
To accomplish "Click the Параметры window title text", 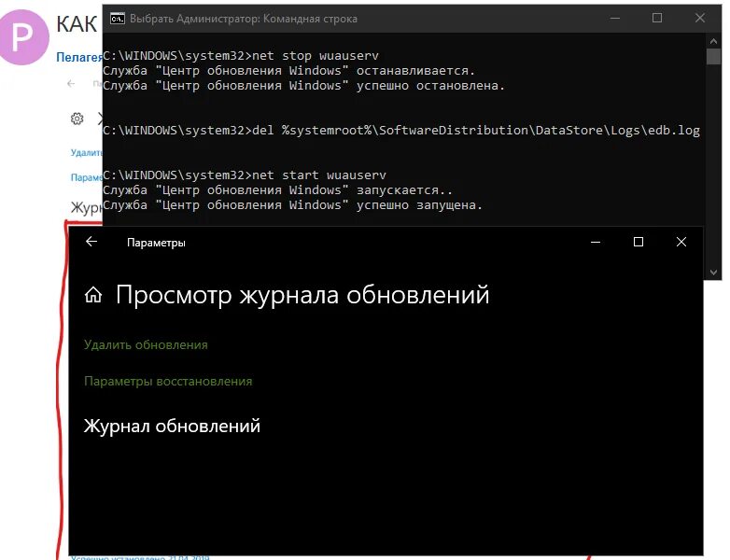I will click(157, 243).
